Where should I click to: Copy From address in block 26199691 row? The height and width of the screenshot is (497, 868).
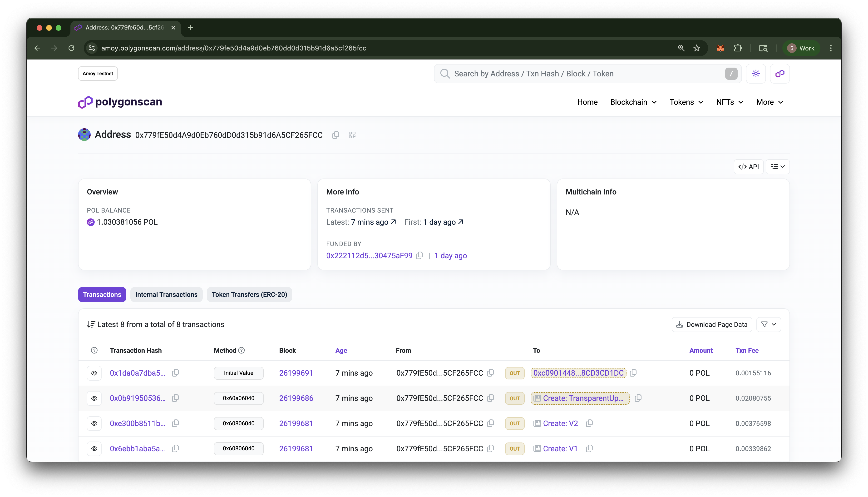[x=491, y=373]
